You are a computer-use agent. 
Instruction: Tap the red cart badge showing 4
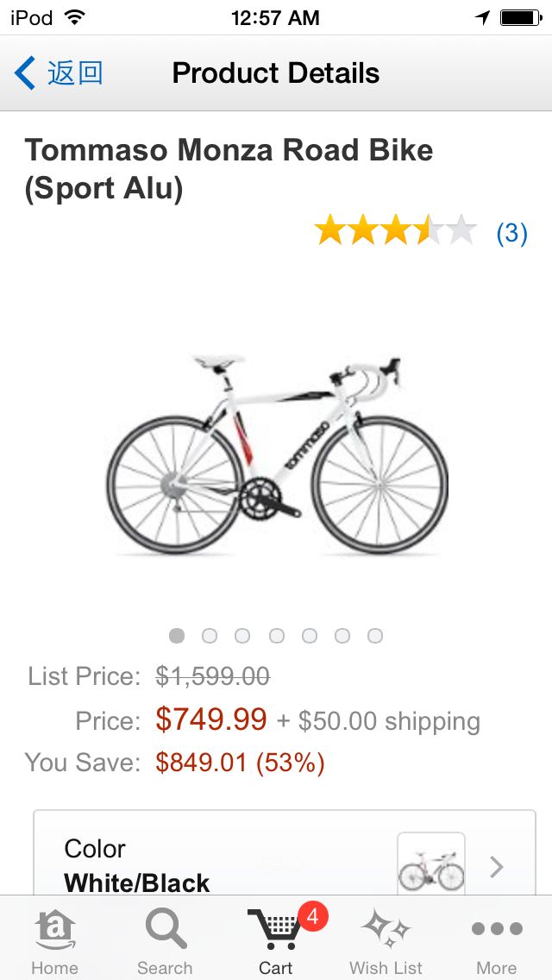[x=312, y=917]
